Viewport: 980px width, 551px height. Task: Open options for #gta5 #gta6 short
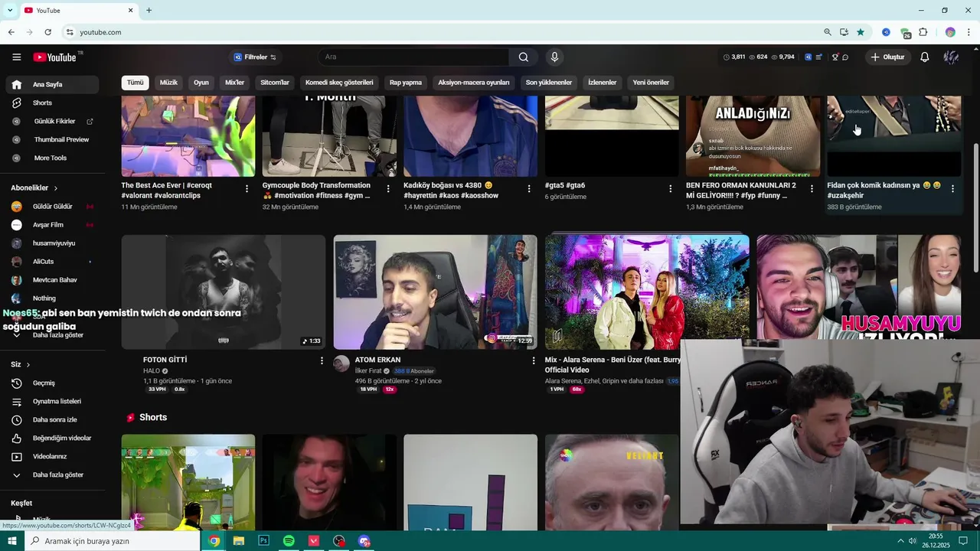(x=671, y=188)
